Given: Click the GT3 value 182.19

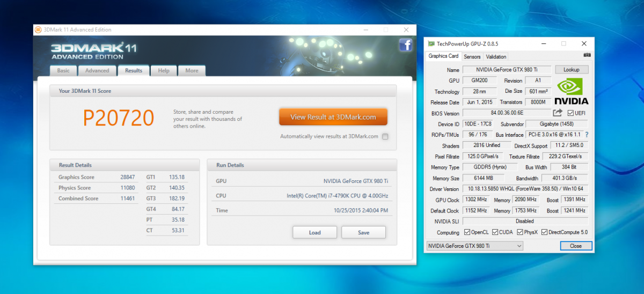Looking at the screenshot, I should point(177,199).
